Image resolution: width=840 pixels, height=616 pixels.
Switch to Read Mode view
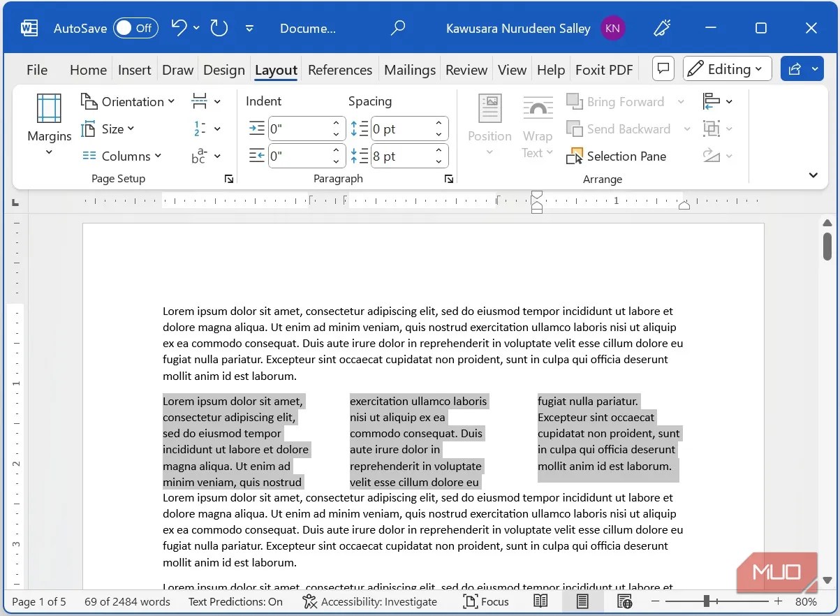pyautogui.click(x=540, y=601)
